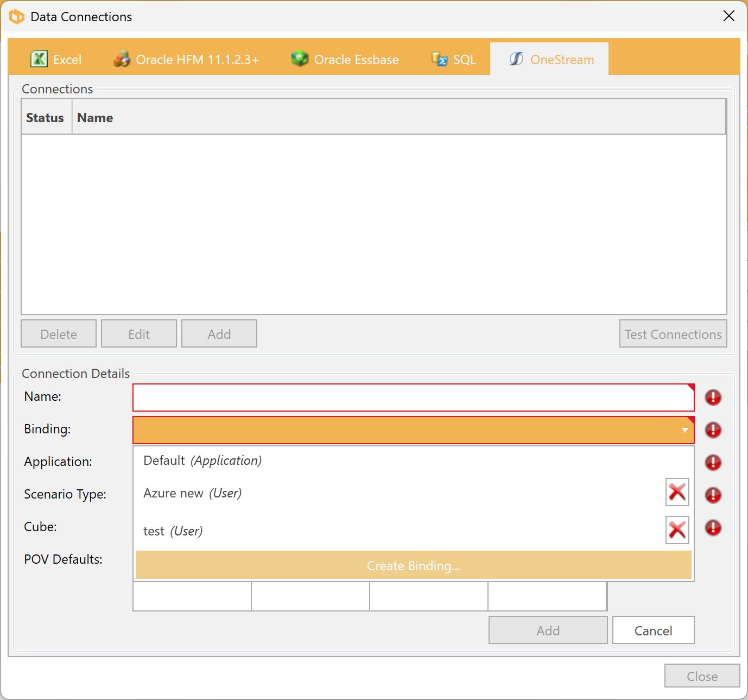Click the error icon next to Application row
This screenshot has width=748, height=700.
[x=713, y=463]
